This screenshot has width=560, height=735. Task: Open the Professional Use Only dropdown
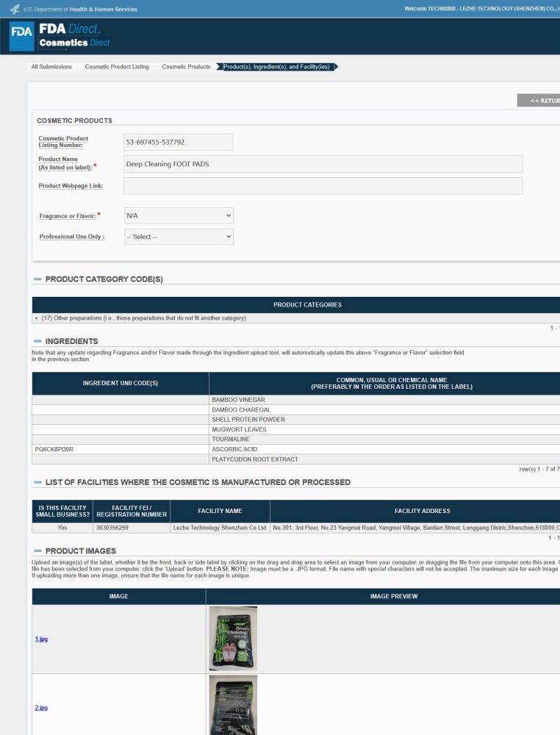(x=179, y=237)
